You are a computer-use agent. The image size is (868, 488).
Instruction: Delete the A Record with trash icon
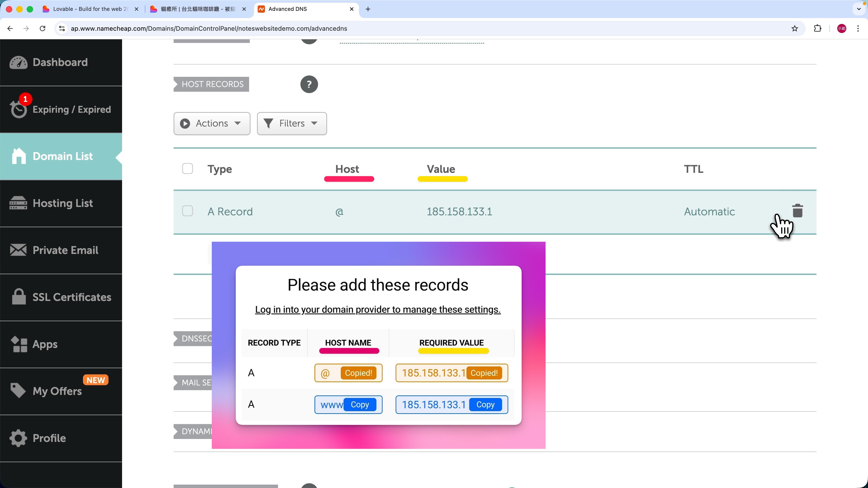pyautogui.click(x=797, y=211)
